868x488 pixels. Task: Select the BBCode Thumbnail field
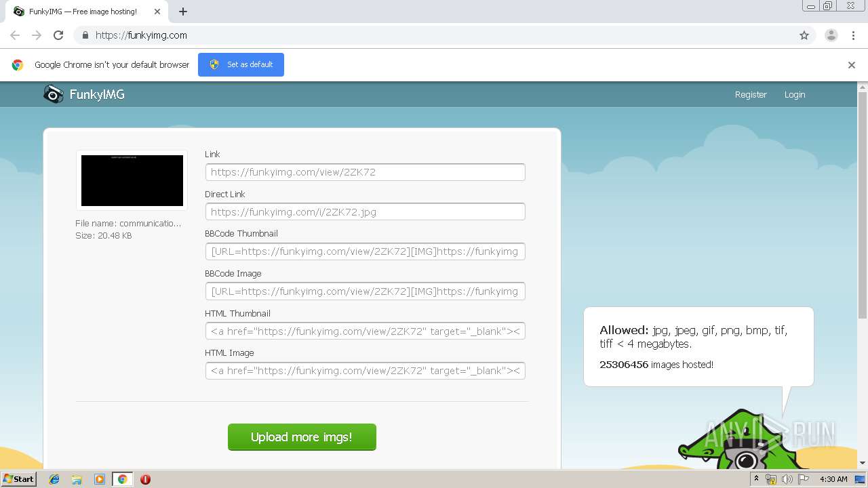pos(366,251)
